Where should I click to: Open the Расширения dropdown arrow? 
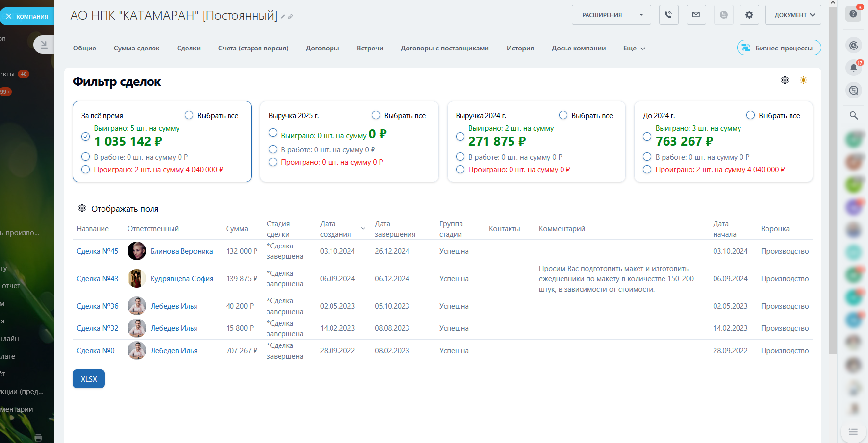click(x=641, y=15)
